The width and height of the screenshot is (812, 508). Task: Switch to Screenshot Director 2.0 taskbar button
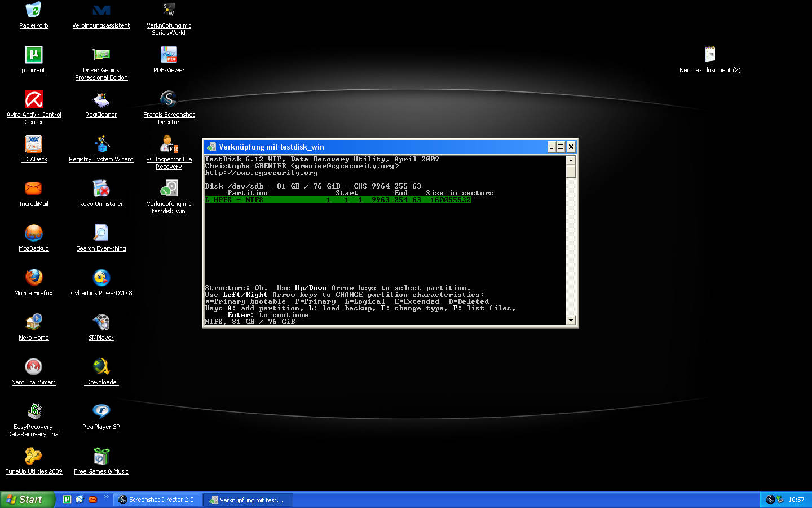[157, 500]
